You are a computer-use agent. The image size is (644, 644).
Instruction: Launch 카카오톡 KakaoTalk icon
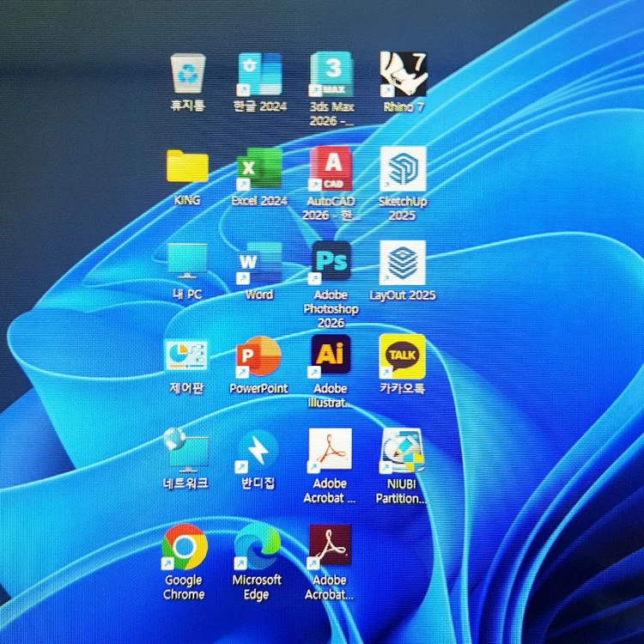[x=402, y=356]
